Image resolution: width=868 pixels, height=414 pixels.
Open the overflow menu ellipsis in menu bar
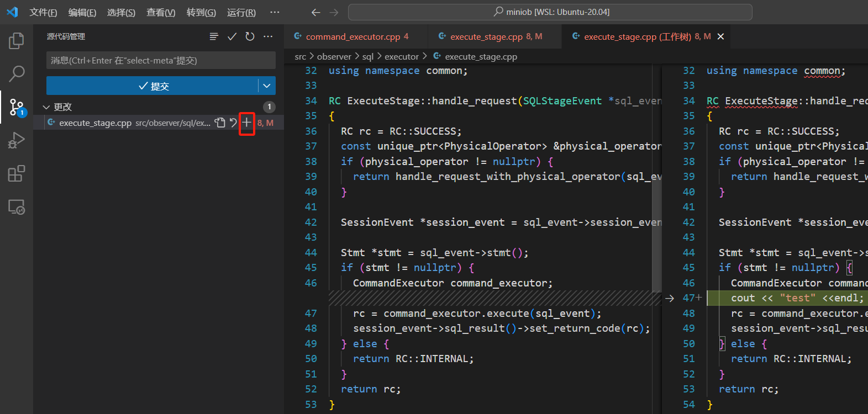[275, 12]
